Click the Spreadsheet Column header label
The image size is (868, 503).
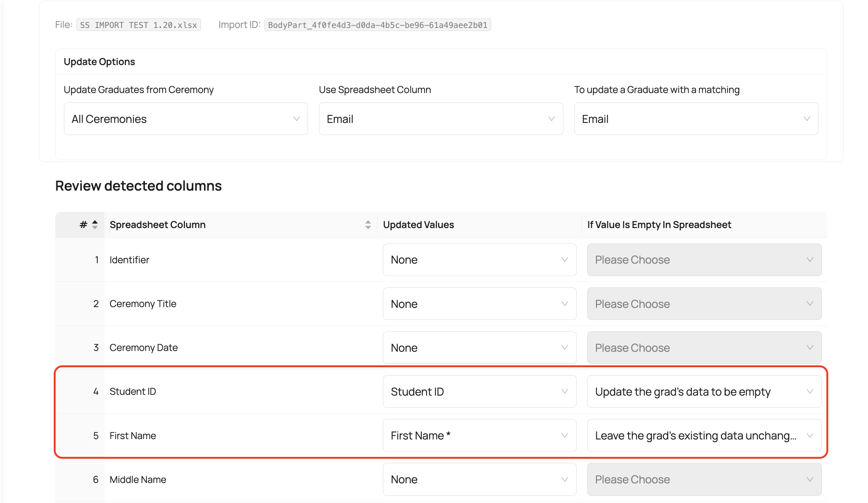157,225
